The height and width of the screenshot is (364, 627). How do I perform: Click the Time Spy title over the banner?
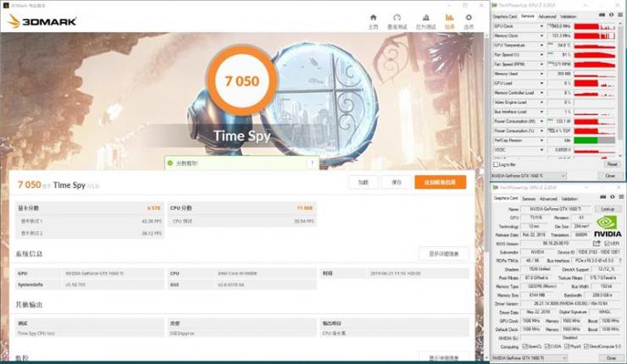(242, 135)
